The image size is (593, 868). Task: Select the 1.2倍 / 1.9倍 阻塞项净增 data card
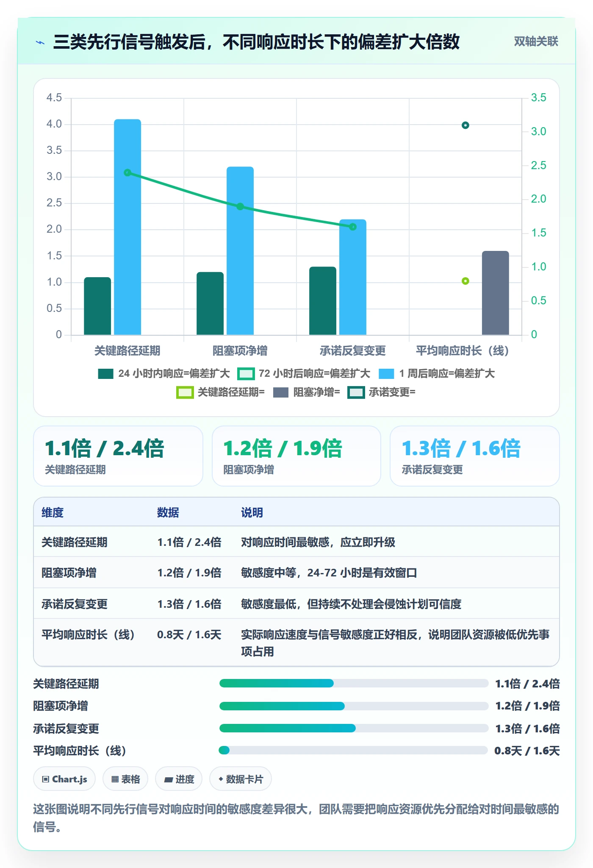pos(296,456)
